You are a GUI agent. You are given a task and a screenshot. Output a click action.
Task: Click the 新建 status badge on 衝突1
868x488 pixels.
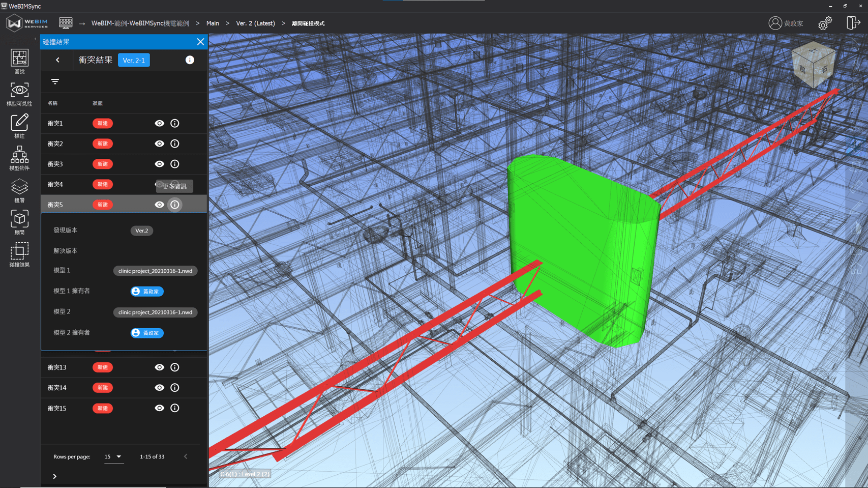(103, 123)
